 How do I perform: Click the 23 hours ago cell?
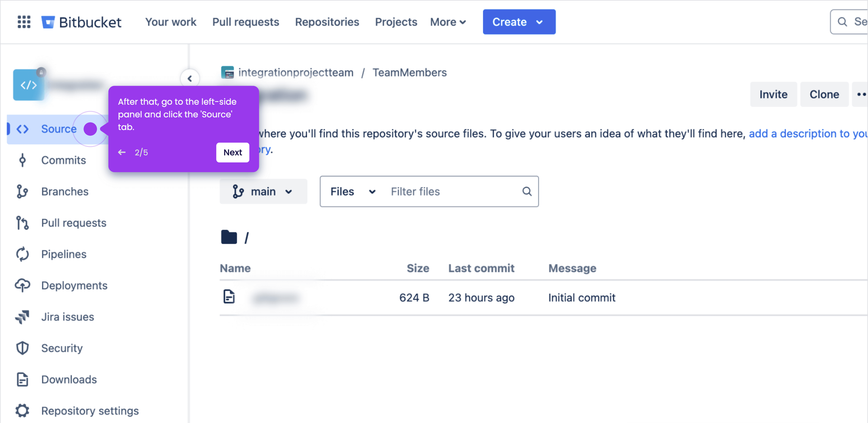coord(481,298)
